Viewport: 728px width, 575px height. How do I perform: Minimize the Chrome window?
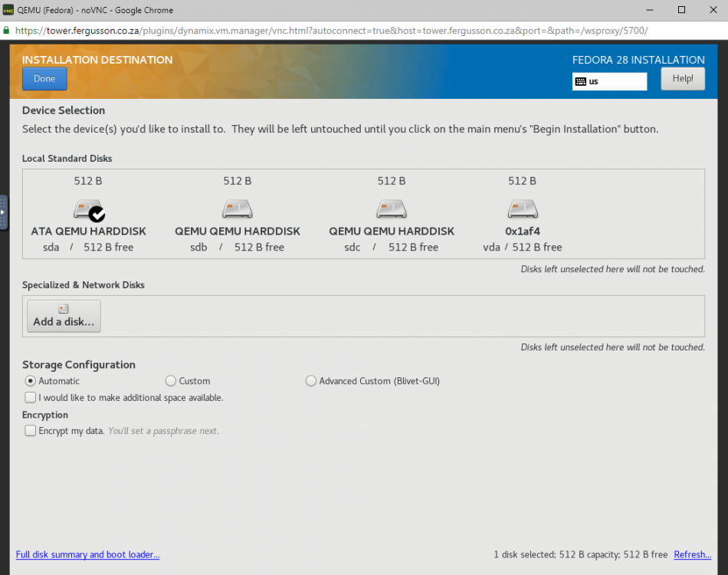pyautogui.click(x=650, y=10)
